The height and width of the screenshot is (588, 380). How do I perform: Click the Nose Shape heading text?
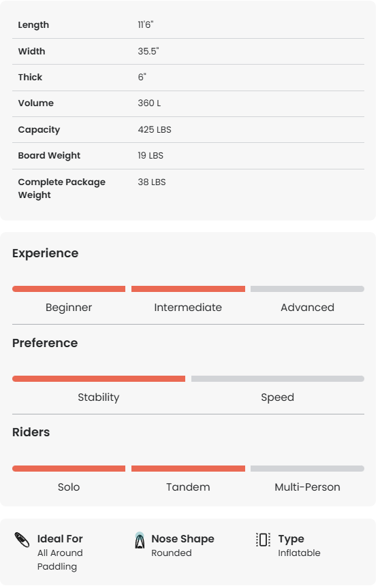[183, 539]
